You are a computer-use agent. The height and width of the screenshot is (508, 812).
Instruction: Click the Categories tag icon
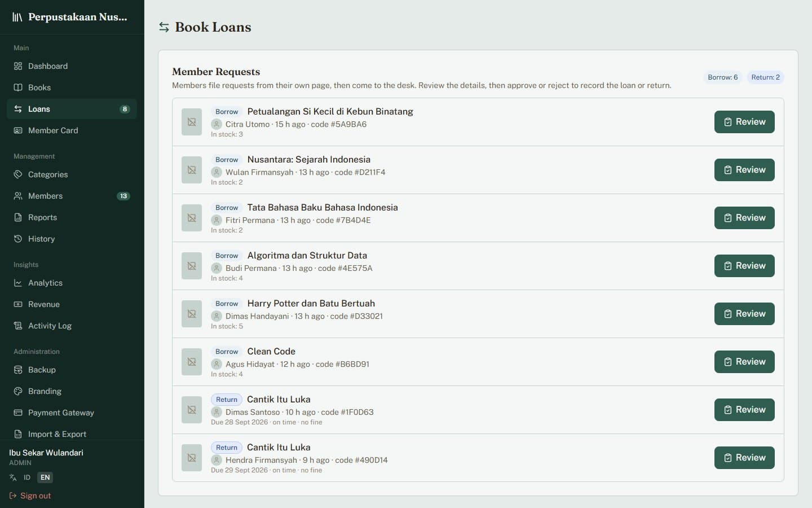click(18, 174)
